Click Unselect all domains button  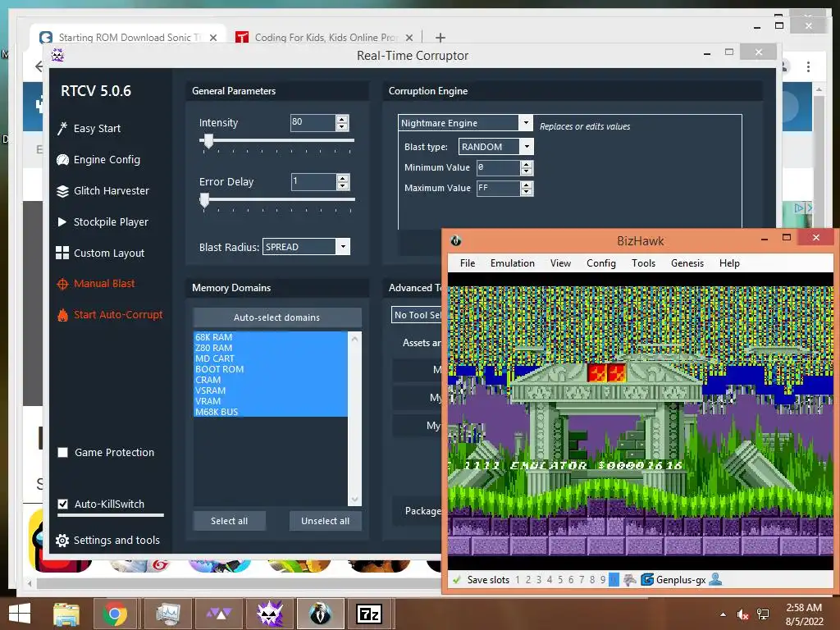tap(325, 521)
